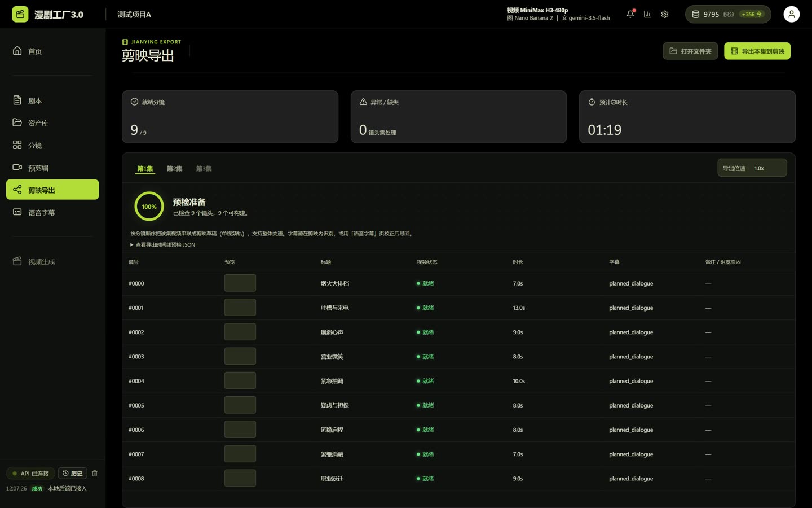Expand 查看导出时间线预检 JSON
Viewport: 812px width, 508px height.
pos(162,245)
